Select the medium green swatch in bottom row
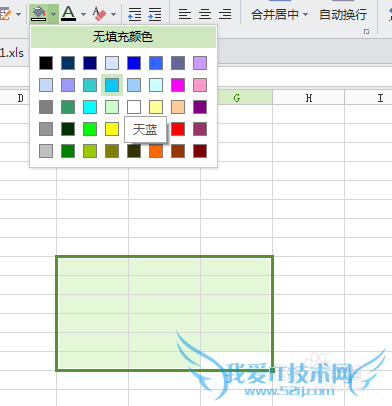This screenshot has width=392, height=406. pos(68,151)
